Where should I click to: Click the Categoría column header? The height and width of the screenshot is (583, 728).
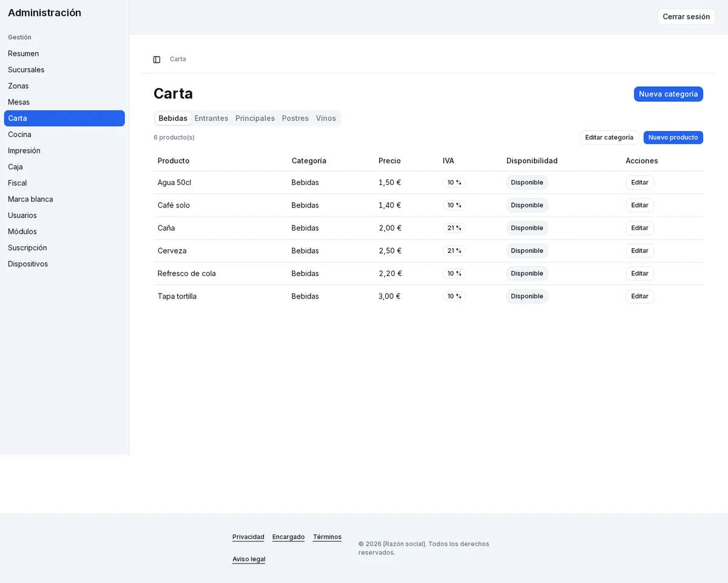coord(309,161)
